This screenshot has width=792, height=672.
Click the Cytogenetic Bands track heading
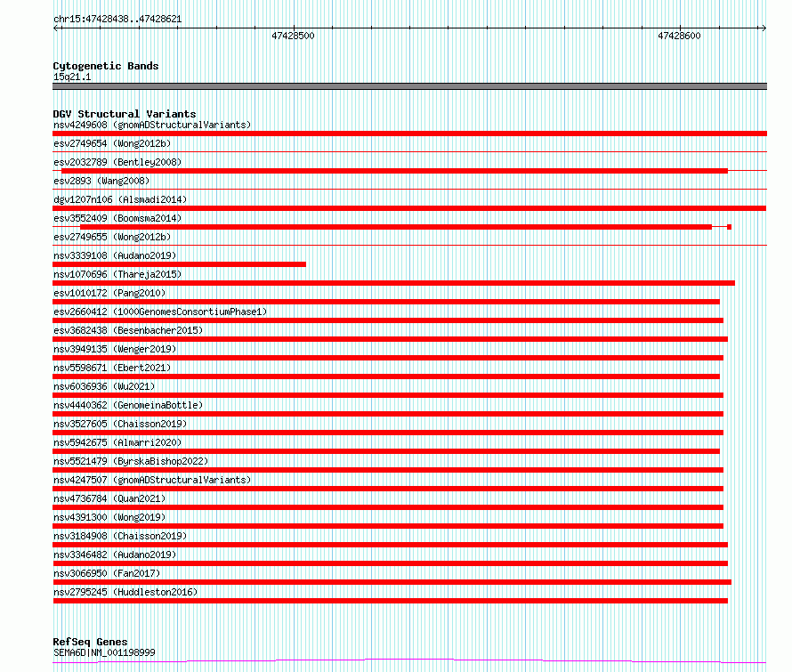pyautogui.click(x=106, y=66)
